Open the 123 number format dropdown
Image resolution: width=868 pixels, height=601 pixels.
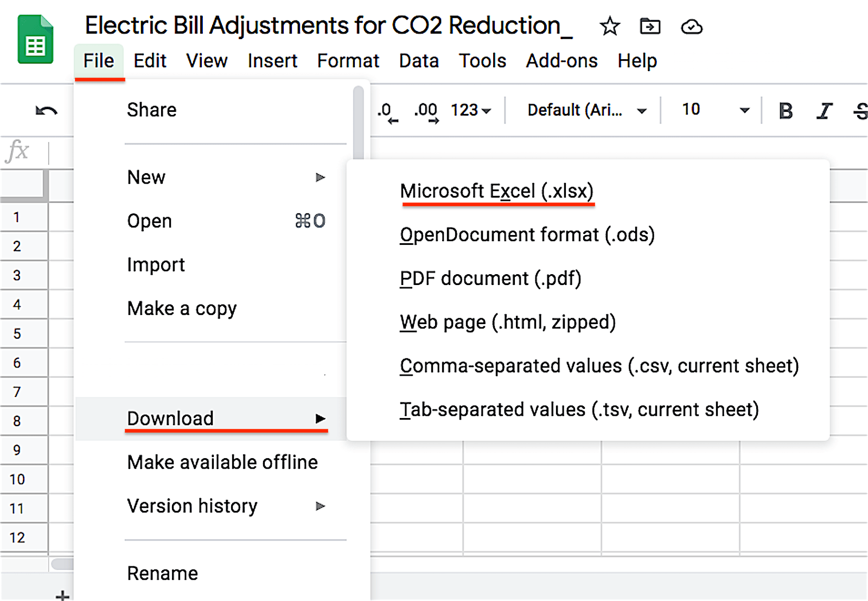(471, 110)
